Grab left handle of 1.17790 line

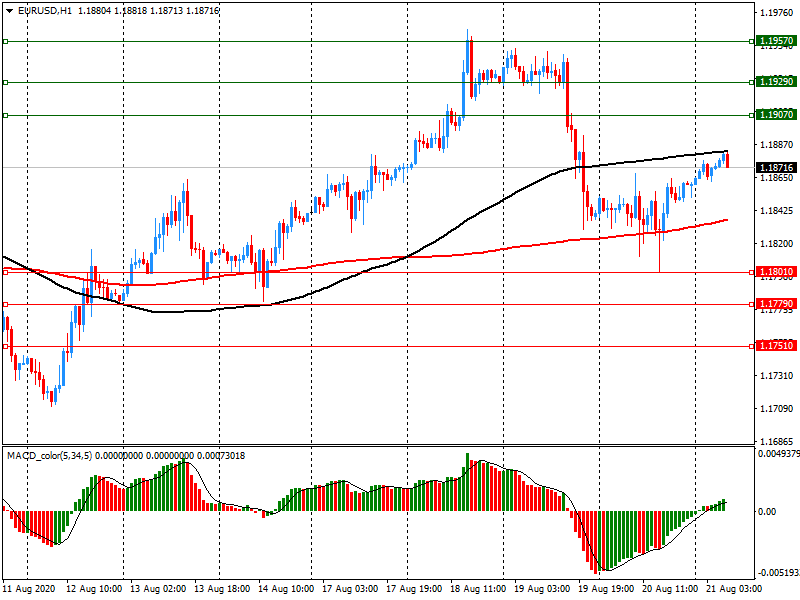pos(6,305)
